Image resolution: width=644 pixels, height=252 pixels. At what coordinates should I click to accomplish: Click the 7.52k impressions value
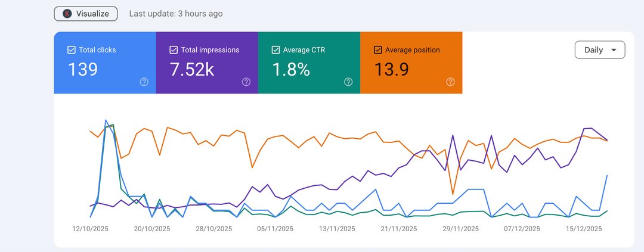click(192, 70)
